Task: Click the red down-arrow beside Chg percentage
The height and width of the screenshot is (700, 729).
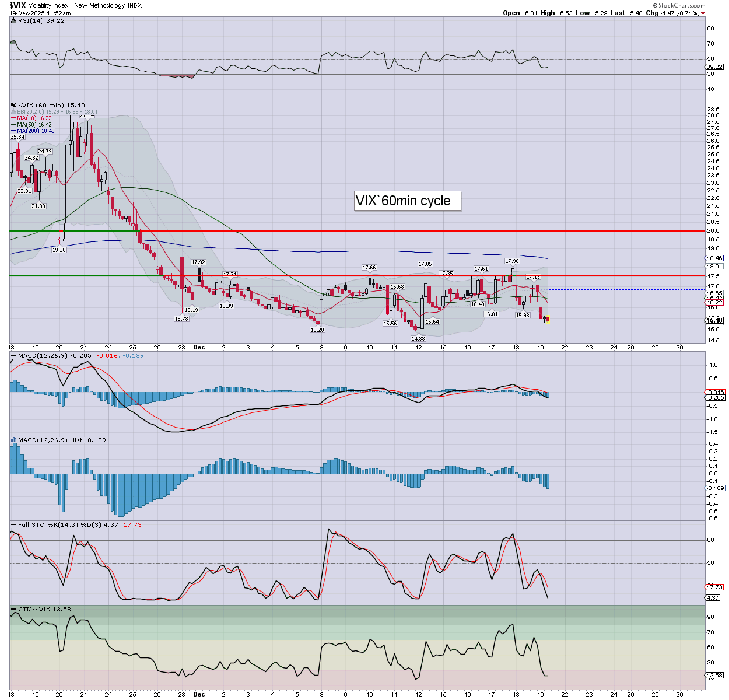Action: click(x=703, y=13)
